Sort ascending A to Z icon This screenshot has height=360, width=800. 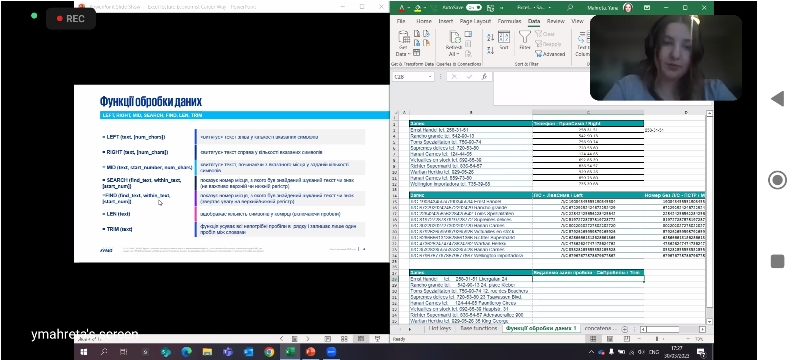pos(490,38)
